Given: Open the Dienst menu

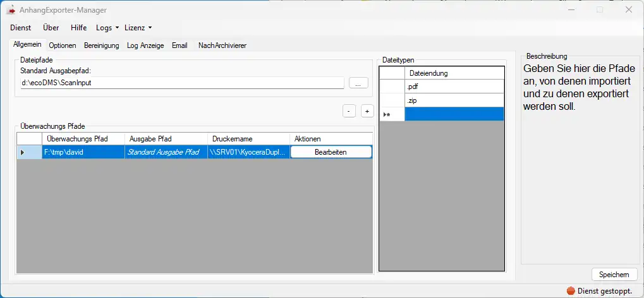Looking at the screenshot, I should coord(20,28).
